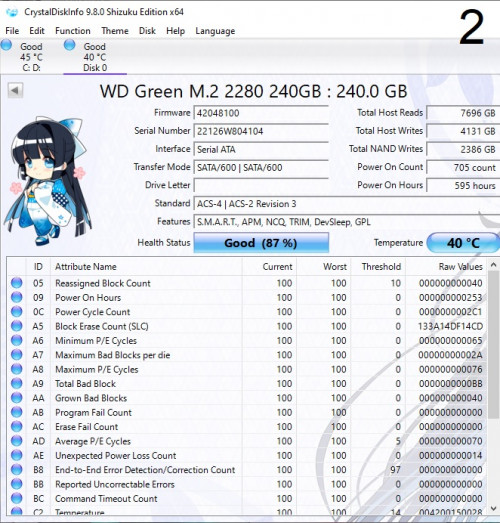500x523 pixels.
Task: Click status icon of Maximum P/E Cycles row
Action: (16, 369)
